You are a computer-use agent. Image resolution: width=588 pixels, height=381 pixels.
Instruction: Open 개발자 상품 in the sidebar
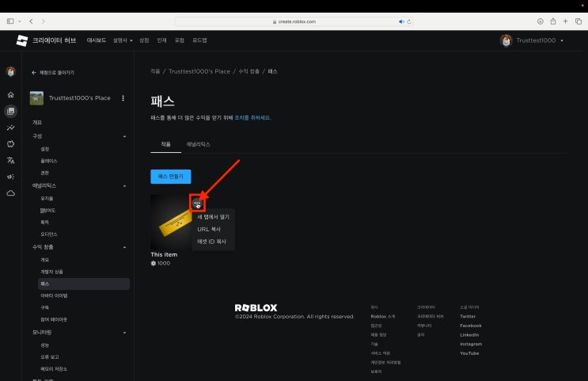click(x=51, y=272)
